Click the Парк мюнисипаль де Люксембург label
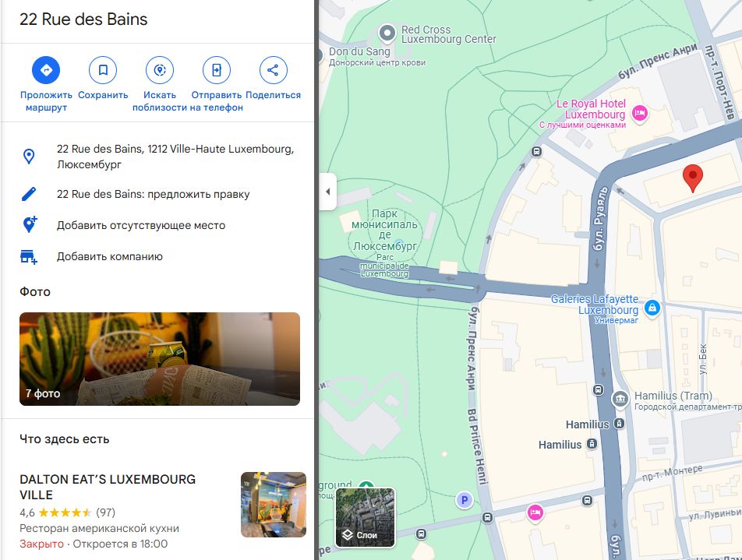 point(385,230)
